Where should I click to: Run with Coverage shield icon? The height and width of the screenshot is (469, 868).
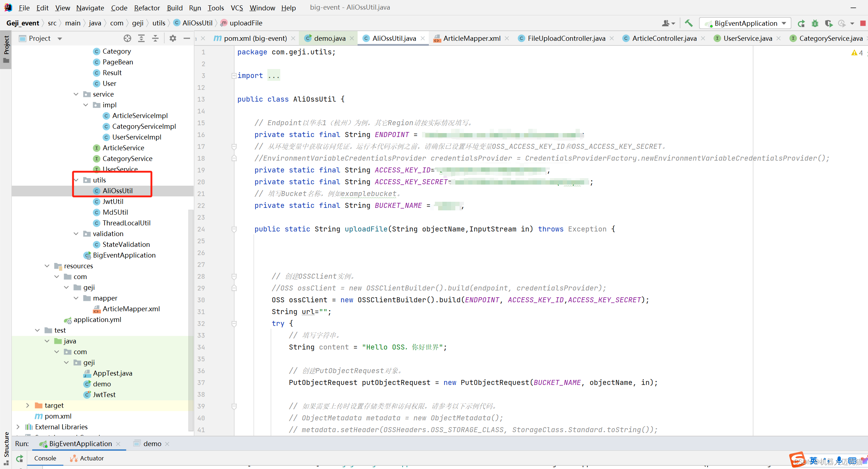click(828, 23)
